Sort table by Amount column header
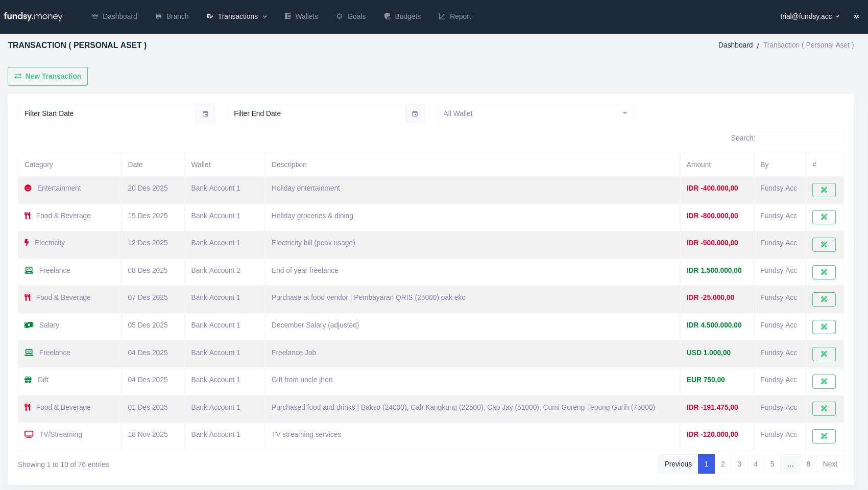Screen dimensions: 868x490 (x=698, y=165)
